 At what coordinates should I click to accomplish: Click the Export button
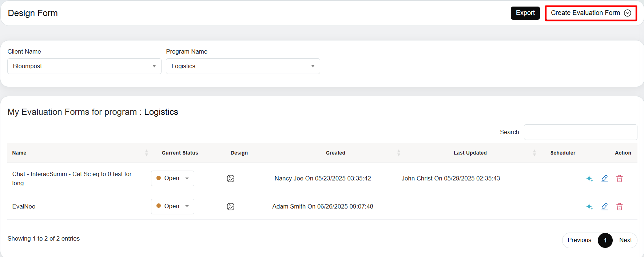click(x=525, y=13)
